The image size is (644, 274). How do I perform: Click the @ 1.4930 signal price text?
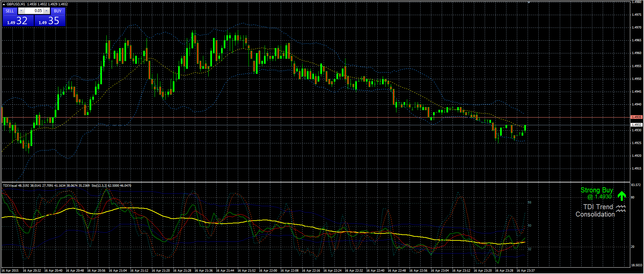tap(599, 197)
